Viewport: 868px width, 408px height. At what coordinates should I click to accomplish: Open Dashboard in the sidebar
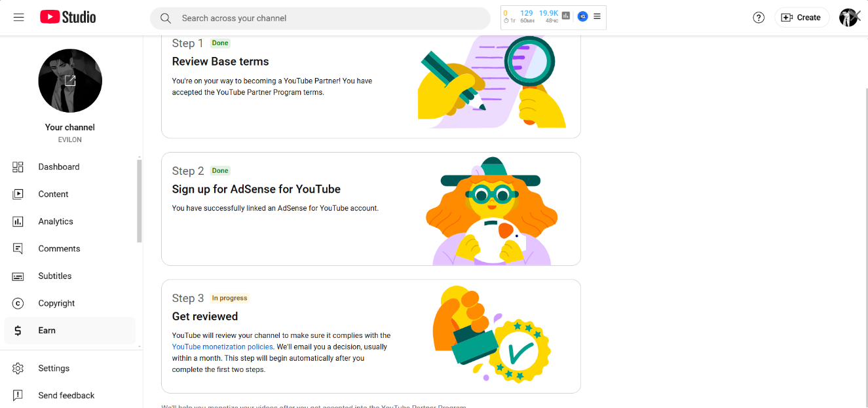(x=70, y=167)
